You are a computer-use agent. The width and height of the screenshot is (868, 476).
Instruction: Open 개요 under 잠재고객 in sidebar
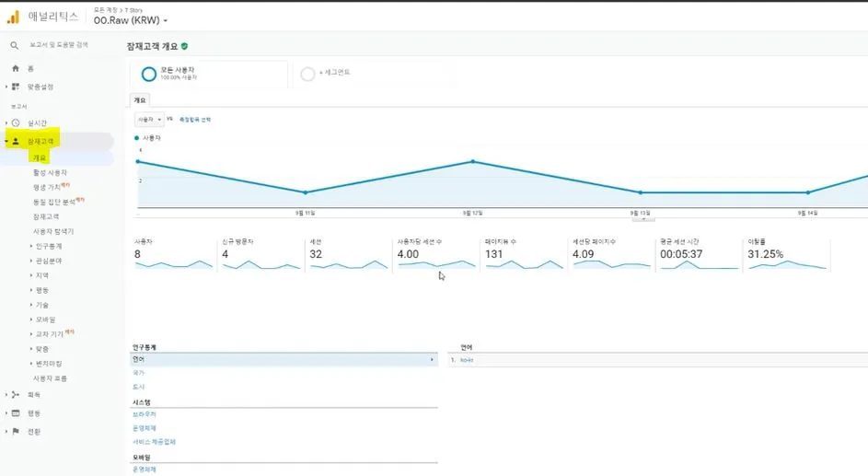[40, 158]
